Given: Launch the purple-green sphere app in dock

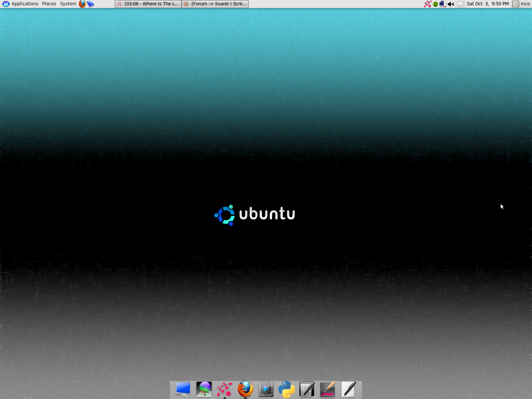Looking at the screenshot, I should [204, 389].
